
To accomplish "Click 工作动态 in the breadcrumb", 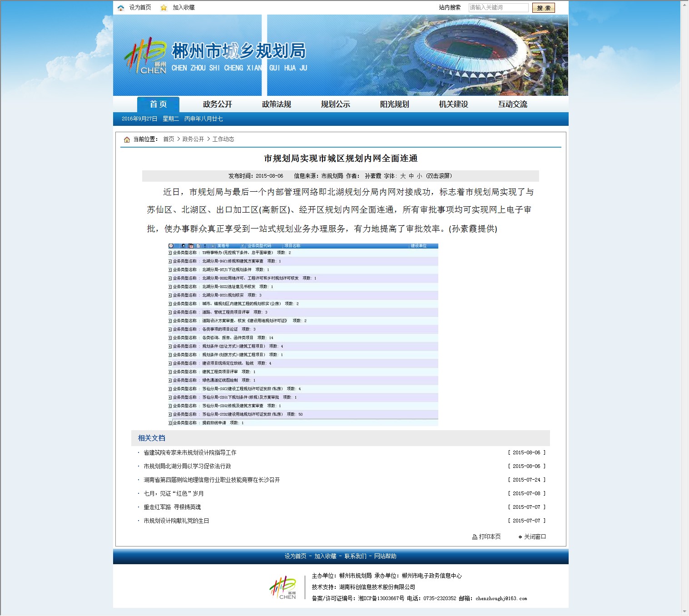I will (223, 139).
